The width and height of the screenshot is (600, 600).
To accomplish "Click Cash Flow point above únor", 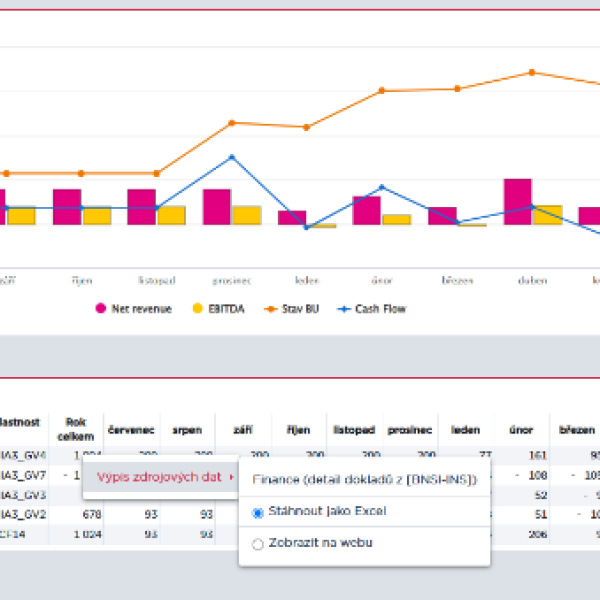I will tap(382, 187).
